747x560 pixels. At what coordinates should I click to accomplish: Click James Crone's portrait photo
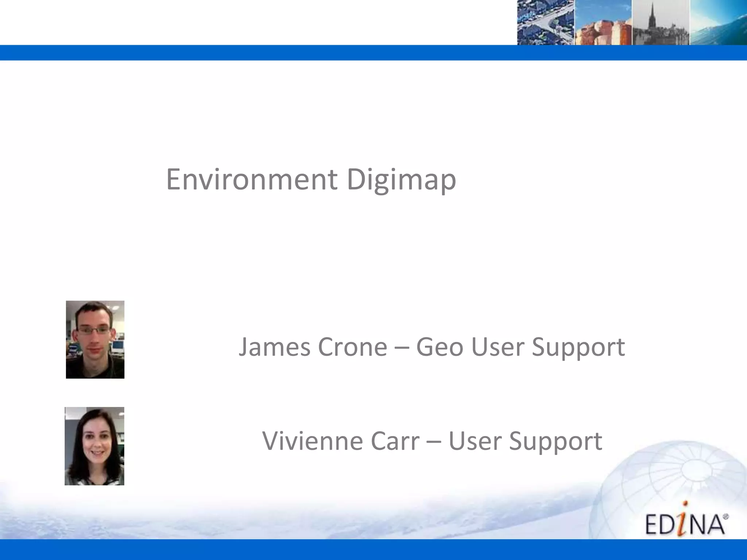[x=95, y=339]
